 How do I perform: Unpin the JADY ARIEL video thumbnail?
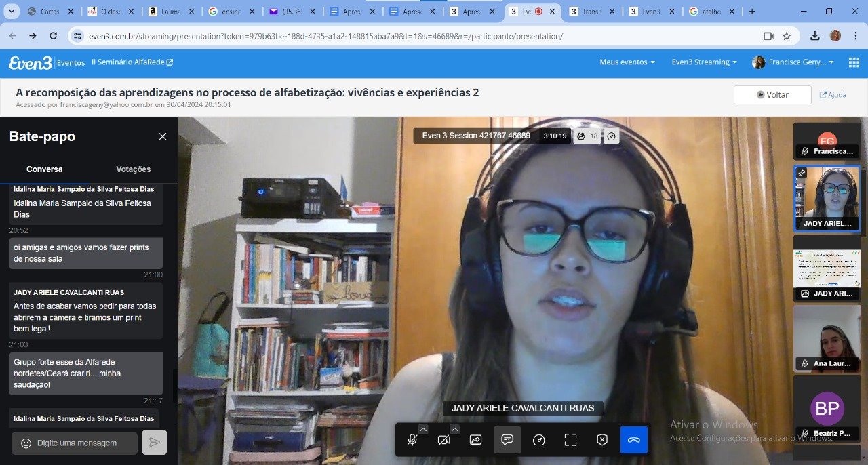tap(801, 174)
